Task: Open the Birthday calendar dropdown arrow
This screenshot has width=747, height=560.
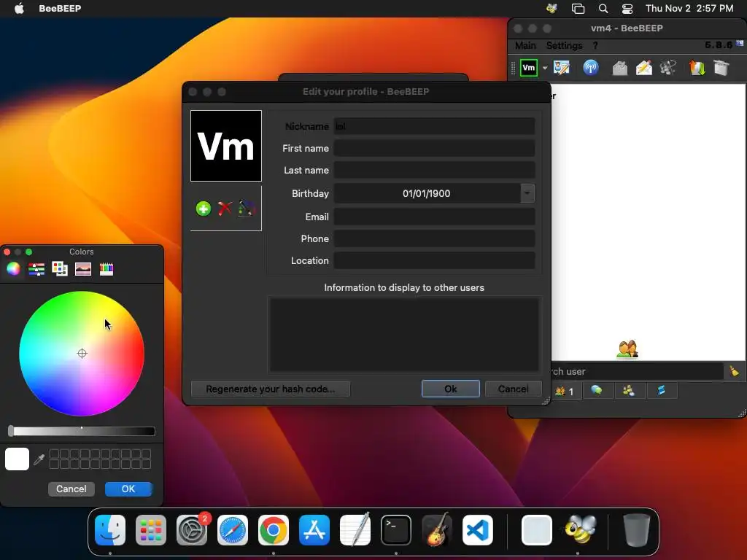Action: pyautogui.click(x=527, y=193)
